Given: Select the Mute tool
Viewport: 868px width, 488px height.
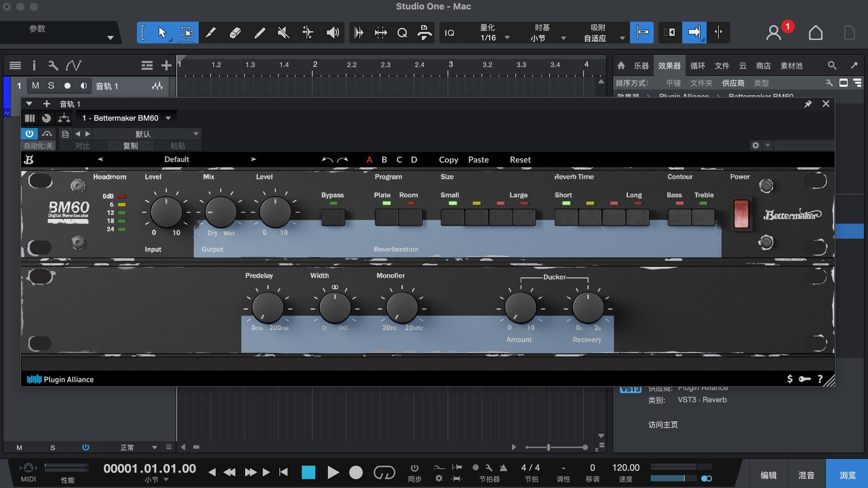Looking at the screenshot, I should tap(283, 33).
